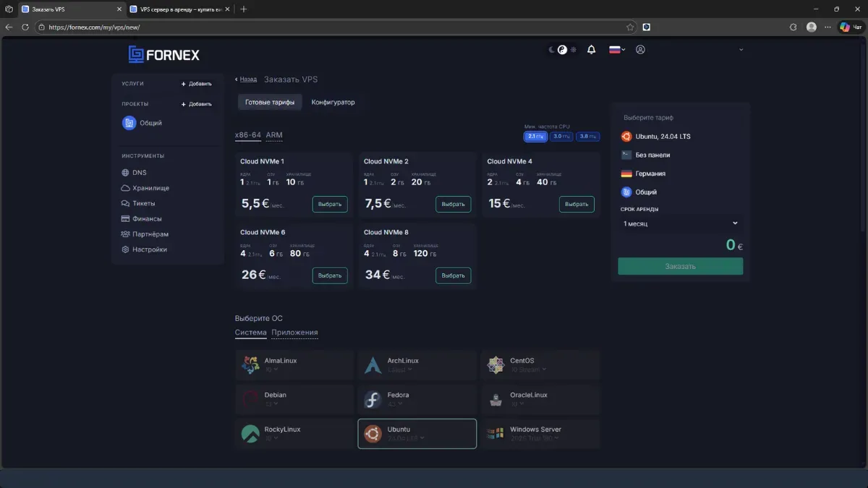Image resolution: width=868 pixels, height=488 pixels.
Task: Choose the ArchLinux logo
Action: 373,365
